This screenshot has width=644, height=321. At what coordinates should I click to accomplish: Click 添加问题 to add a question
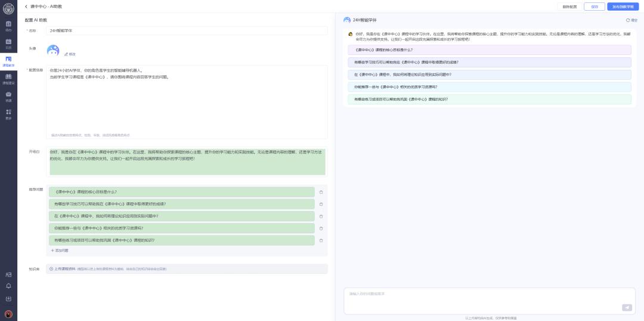(60, 251)
